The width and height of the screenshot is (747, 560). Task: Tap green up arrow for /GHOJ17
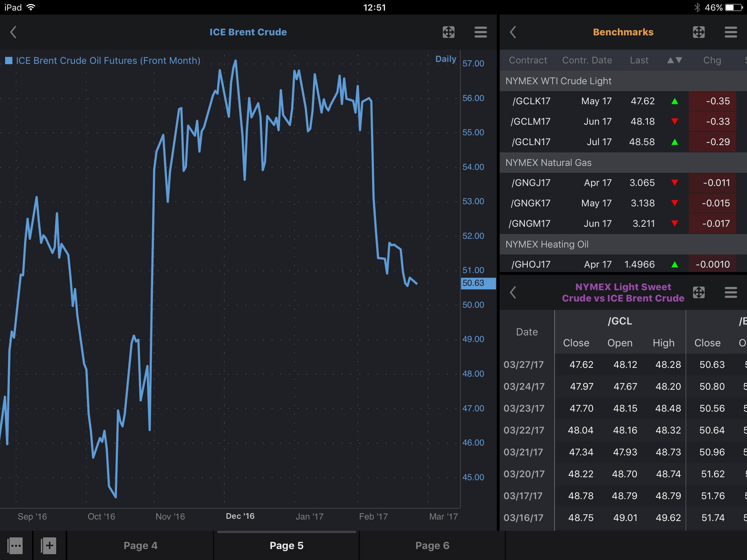675,264
